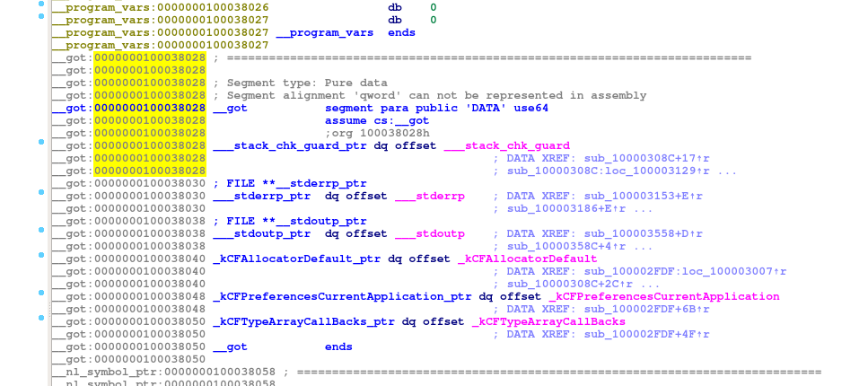This screenshot has height=386, width=868.
Task: Toggle breakpoint dot beside address 100038027 db 0
Action: tap(41, 16)
